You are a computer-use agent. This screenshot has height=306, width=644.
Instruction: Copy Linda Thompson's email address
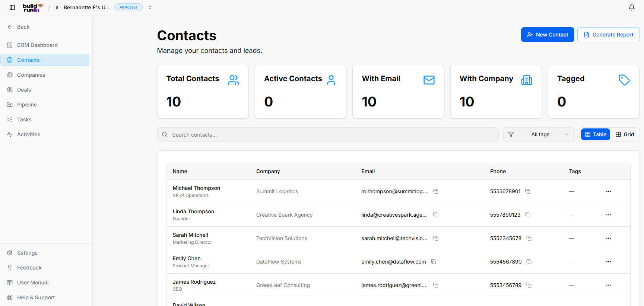[x=436, y=215]
